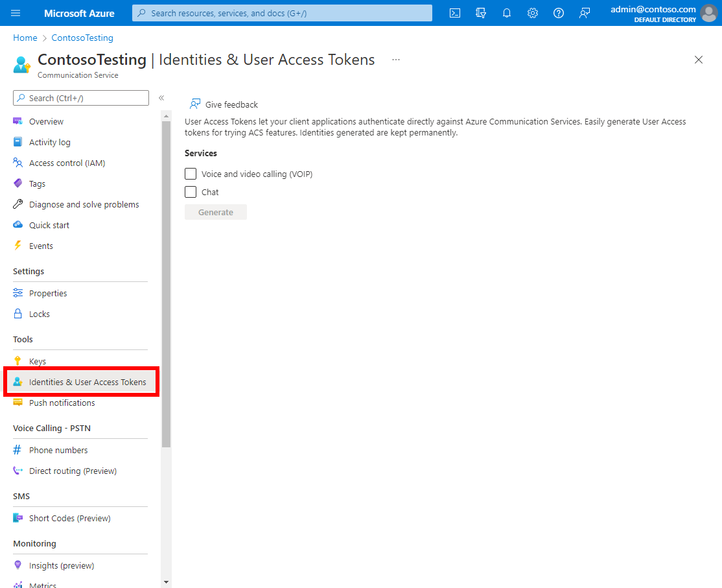Focus the global resource search box
The height and width of the screenshot is (588, 722).
[282, 13]
